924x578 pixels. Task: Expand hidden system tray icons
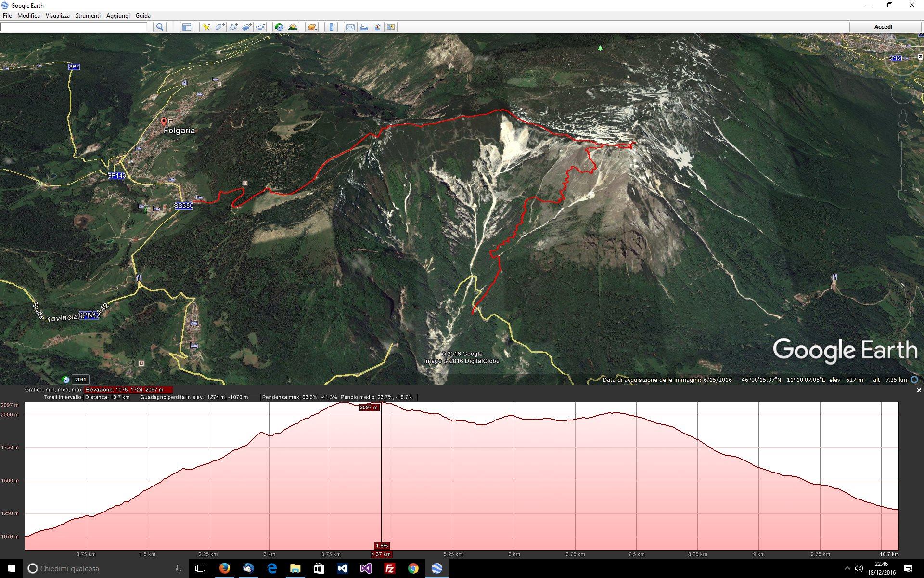pos(847,568)
